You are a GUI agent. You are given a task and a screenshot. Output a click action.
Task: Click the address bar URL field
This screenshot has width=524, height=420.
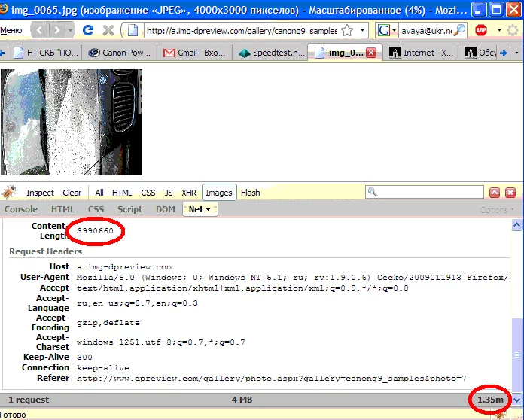coord(242,31)
